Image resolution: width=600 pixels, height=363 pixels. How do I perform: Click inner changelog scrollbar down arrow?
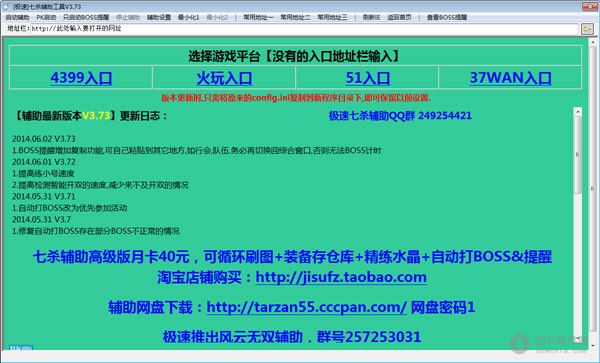[x=578, y=339]
